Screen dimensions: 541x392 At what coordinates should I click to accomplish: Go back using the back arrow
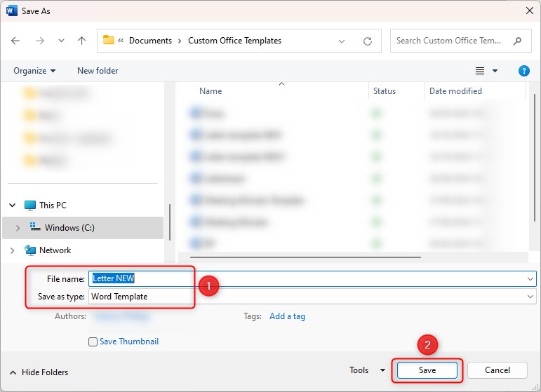[x=15, y=41]
